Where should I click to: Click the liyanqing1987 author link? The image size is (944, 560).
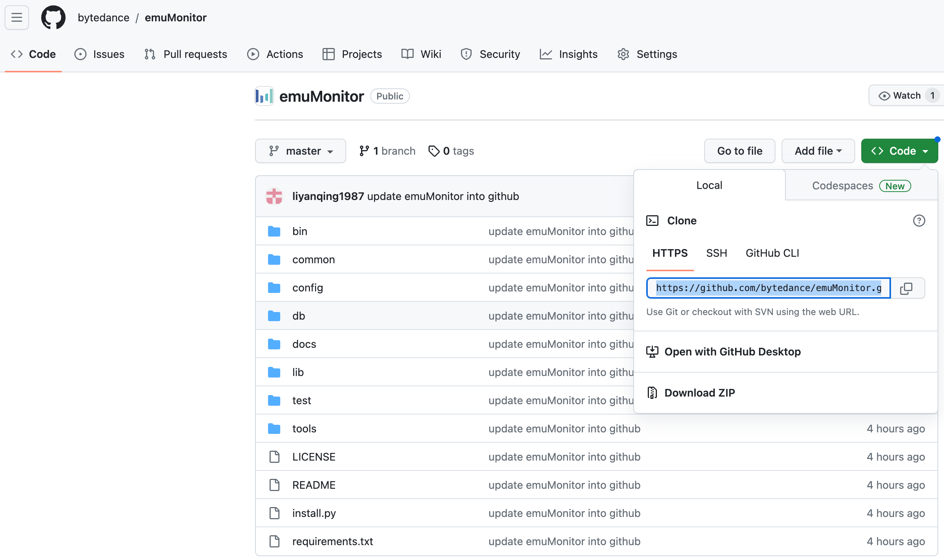tap(328, 196)
